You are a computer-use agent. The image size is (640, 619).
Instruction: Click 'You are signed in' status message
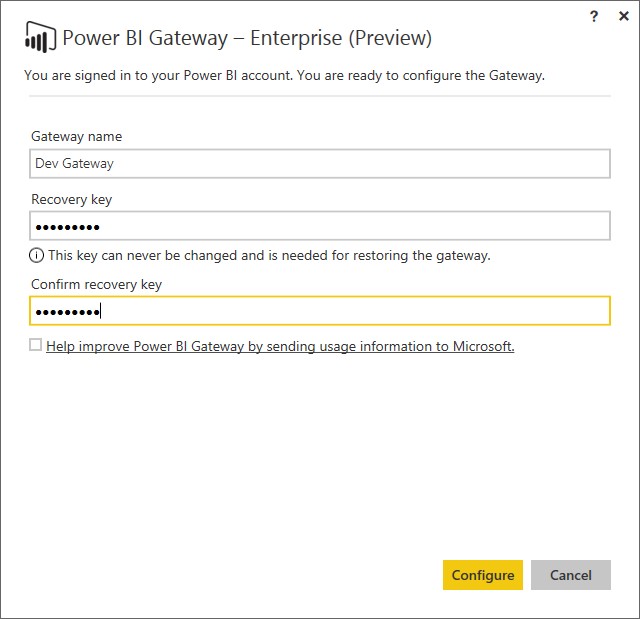coord(284,75)
